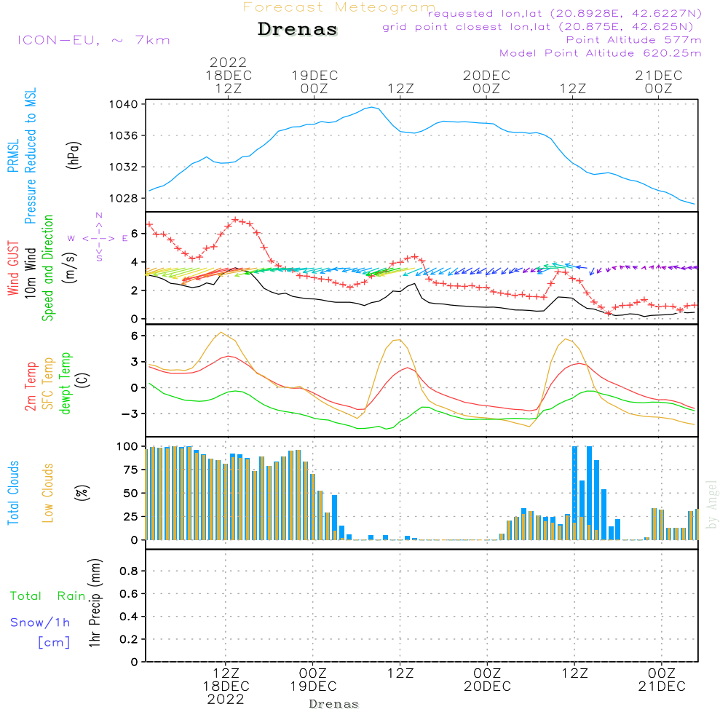Click the 75 cloud percent axis value

tap(131, 470)
